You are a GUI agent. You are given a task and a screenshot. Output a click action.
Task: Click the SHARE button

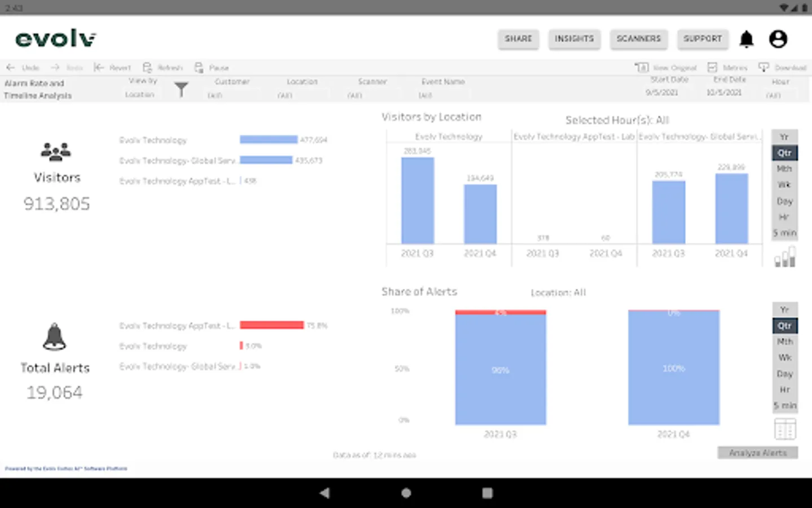coord(518,39)
